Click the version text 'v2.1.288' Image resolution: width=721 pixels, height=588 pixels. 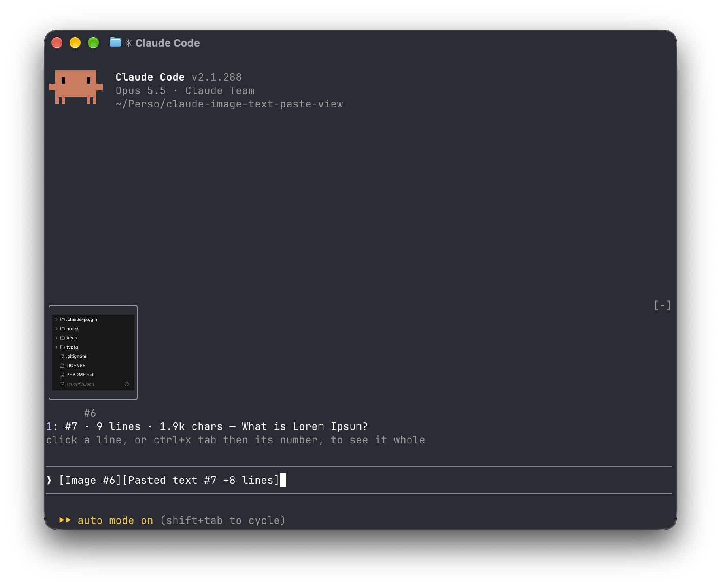click(x=217, y=77)
